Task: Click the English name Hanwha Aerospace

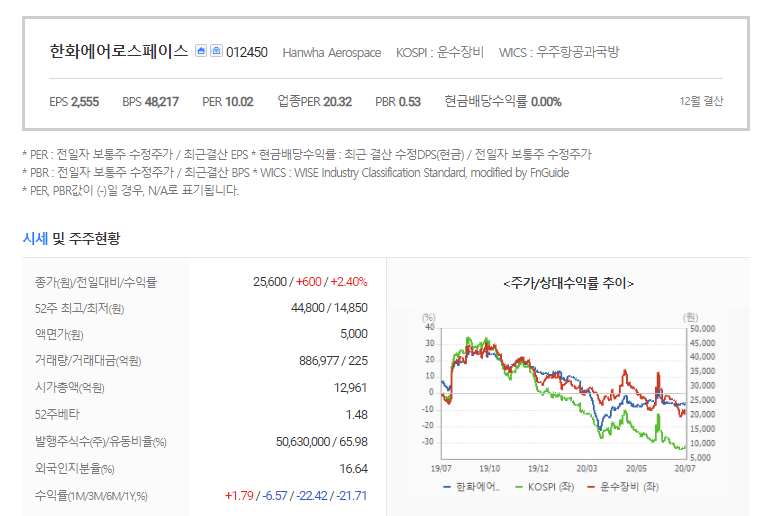Action: (332, 52)
